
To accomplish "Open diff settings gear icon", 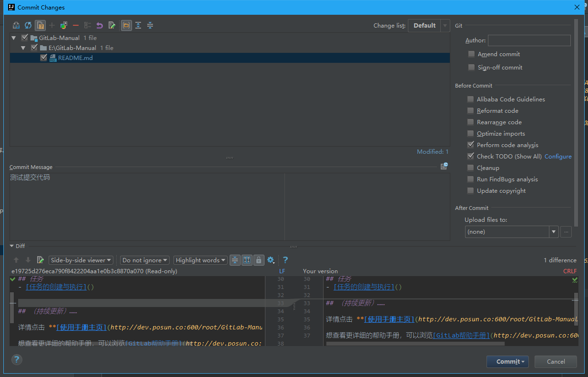I will [271, 260].
